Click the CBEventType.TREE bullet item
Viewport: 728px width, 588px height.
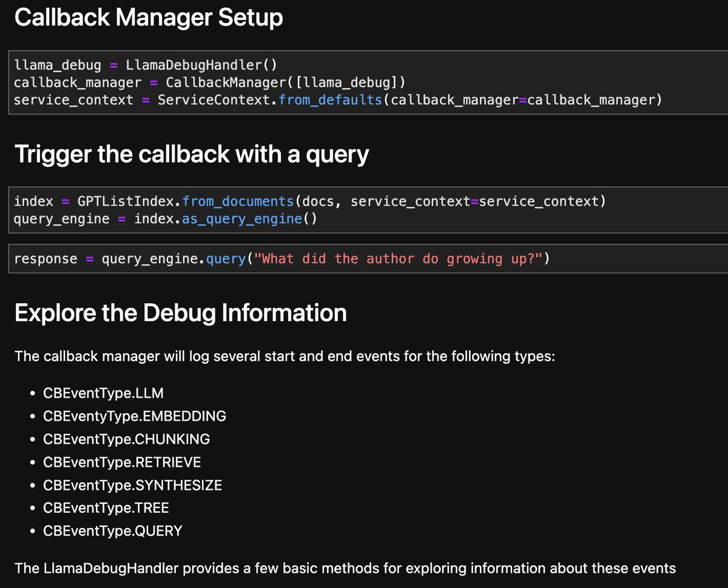(106, 508)
